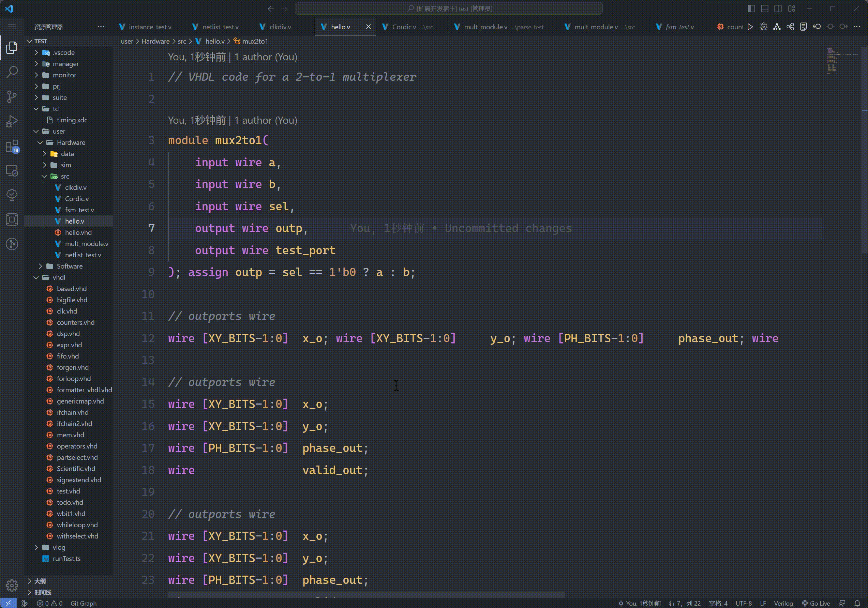Select the Search icon in the sidebar
The height and width of the screenshot is (608, 868).
(12, 72)
